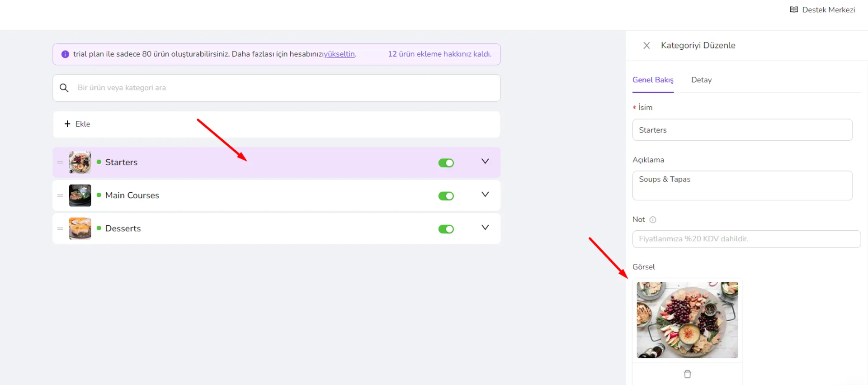Disable the Starters category toggle

tap(446, 163)
